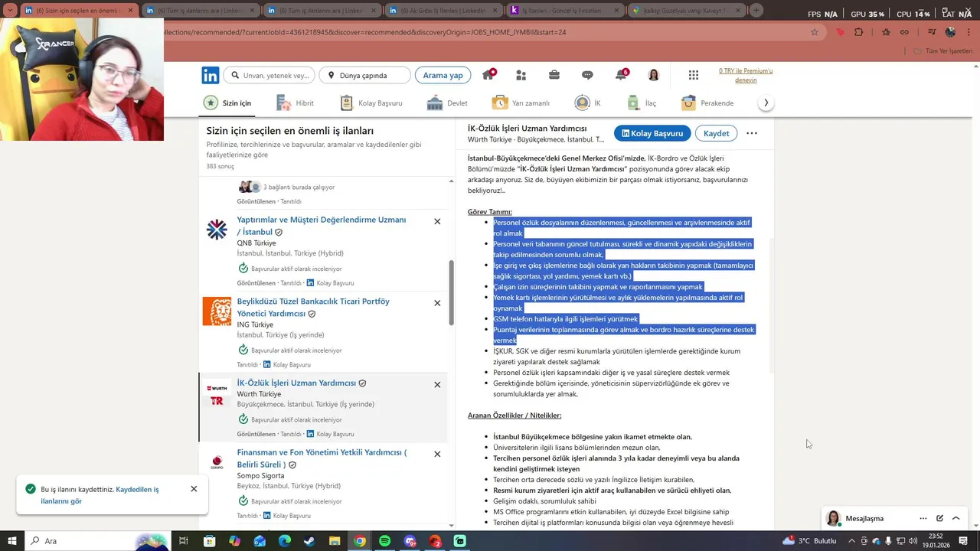Open messaging panel options menu

pos(923,518)
